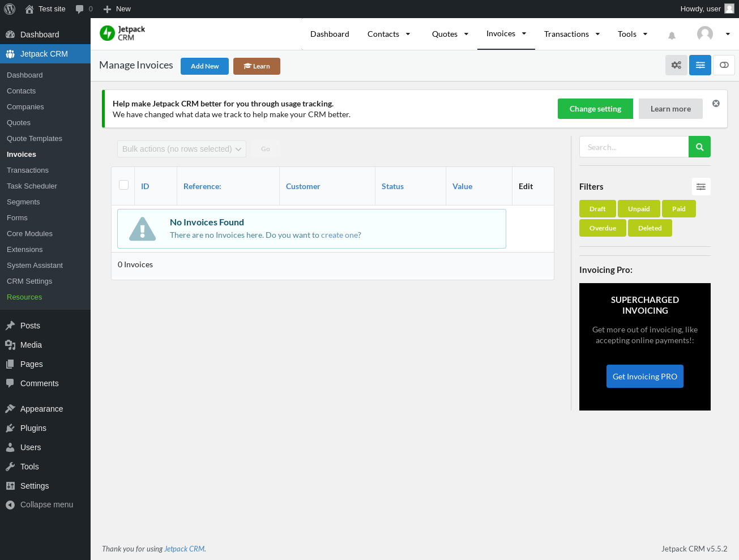Viewport: 739px width, 560px height.
Task: Open the Bulk actions dropdown
Action: point(182,149)
